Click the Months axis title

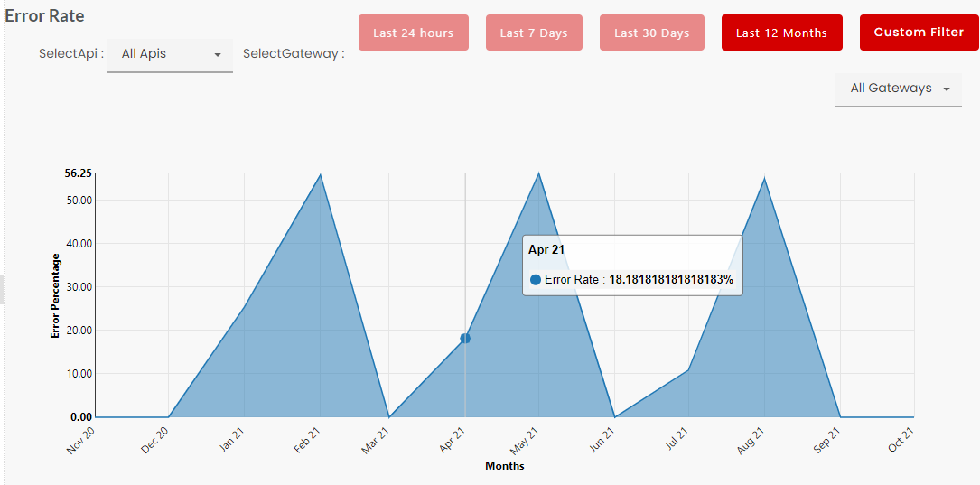coord(504,466)
